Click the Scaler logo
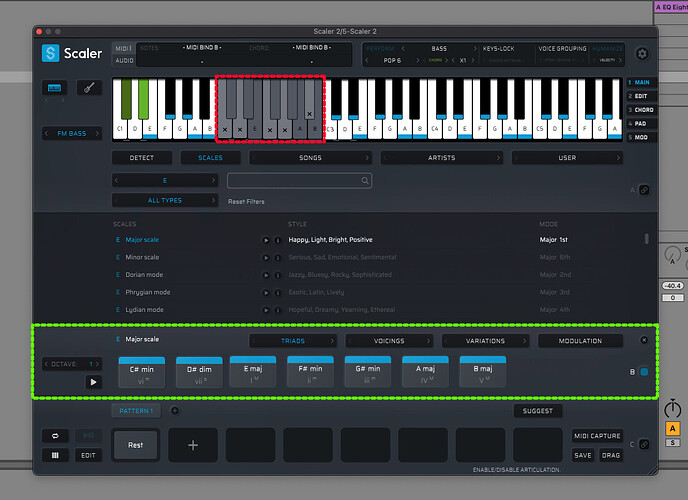 [x=72, y=54]
